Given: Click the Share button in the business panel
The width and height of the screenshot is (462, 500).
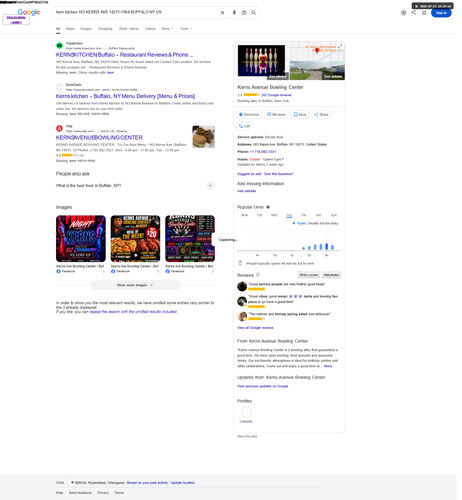Looking at the screenshot, I should click(322, 114).
